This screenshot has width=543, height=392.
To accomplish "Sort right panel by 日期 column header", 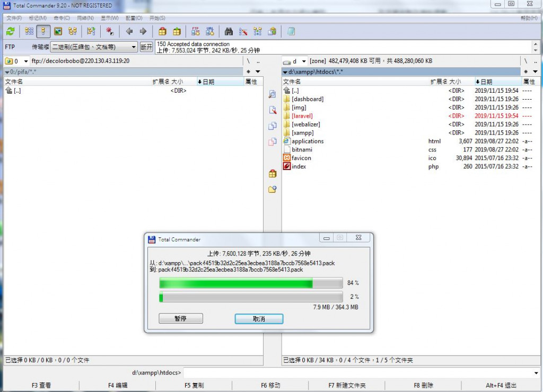I will point(498,82).
